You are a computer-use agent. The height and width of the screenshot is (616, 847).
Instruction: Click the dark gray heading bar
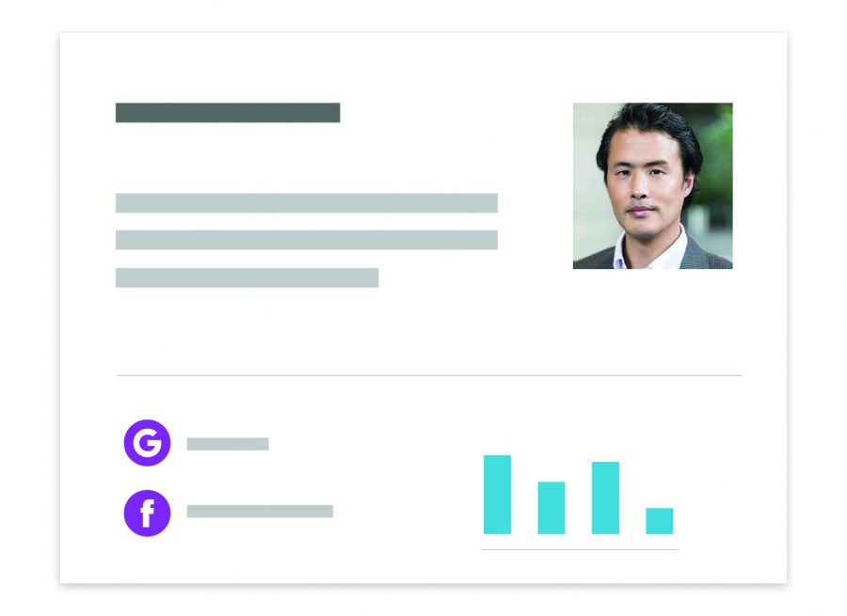click(x=228, y=113)
